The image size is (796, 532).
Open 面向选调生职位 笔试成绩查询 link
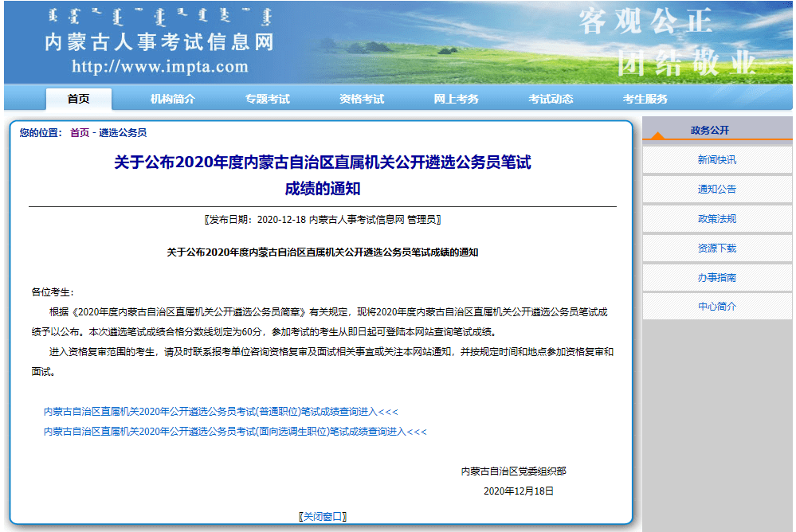(x=235, y=432)
